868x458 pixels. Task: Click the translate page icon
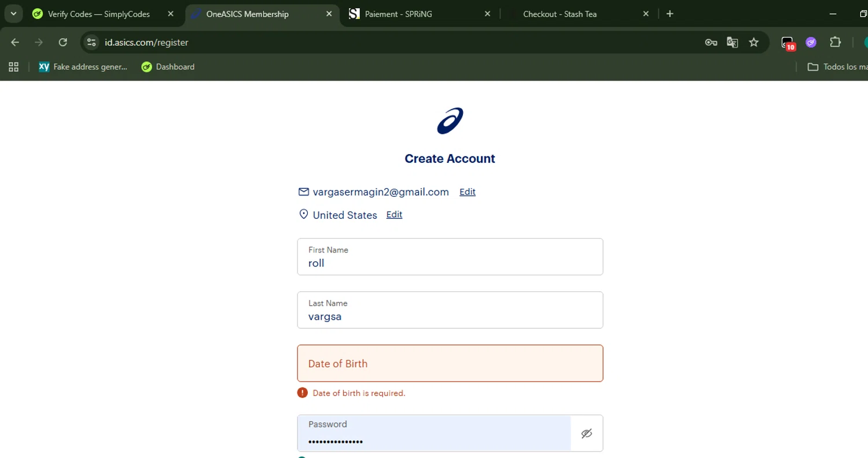pos(733,42)
